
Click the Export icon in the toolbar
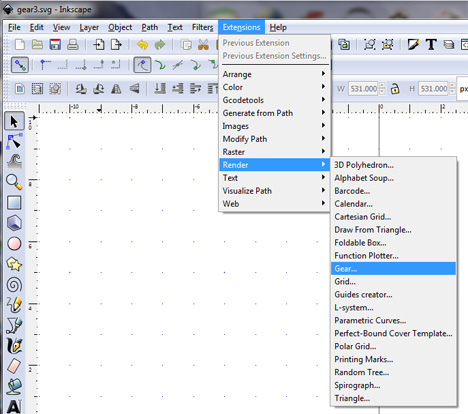116,44
